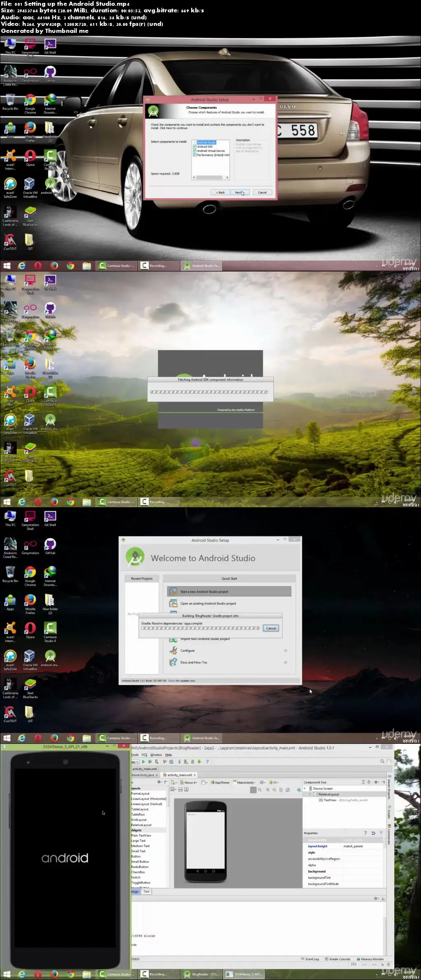Open the Nexus 4 device dropdown
The height and width of the screenshot is (980, 421).
(189, 782)
